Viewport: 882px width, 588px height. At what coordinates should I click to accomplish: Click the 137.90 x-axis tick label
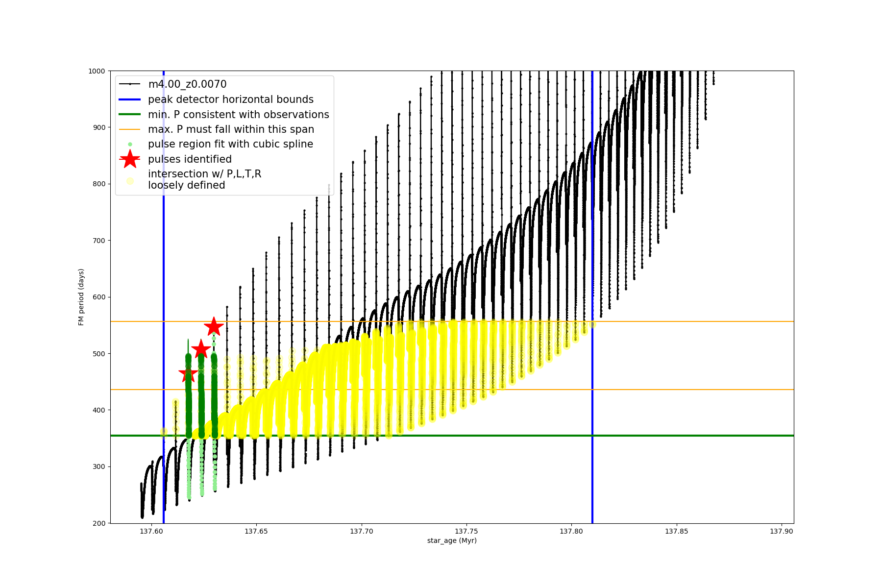(781, 531)
